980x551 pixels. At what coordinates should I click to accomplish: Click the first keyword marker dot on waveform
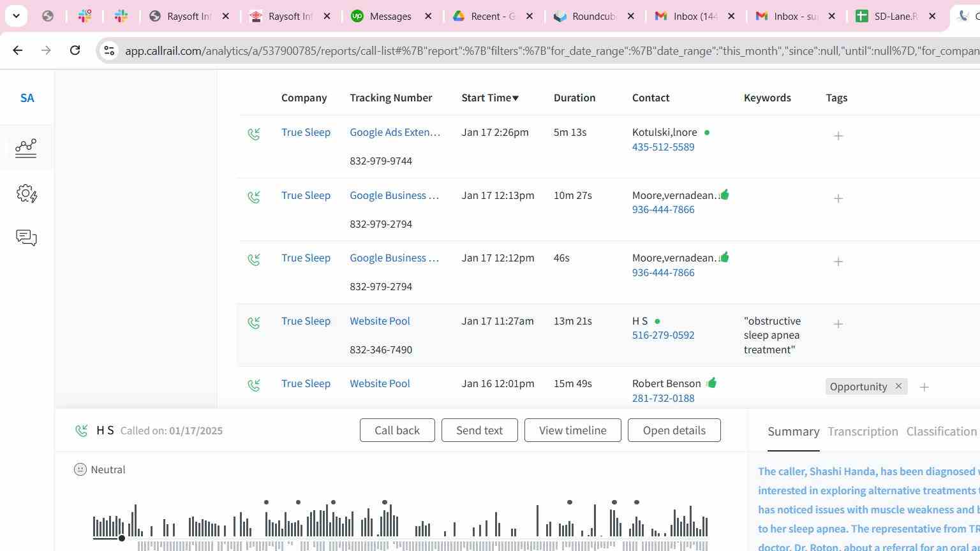tap(266, 503)
